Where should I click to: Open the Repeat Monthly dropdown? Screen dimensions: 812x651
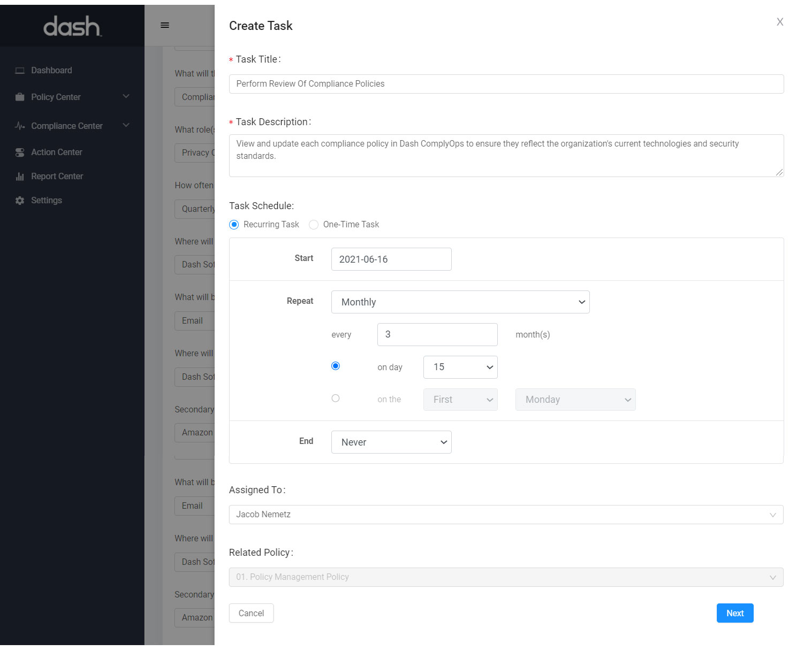pyautogui.click(x=460, y=302)
